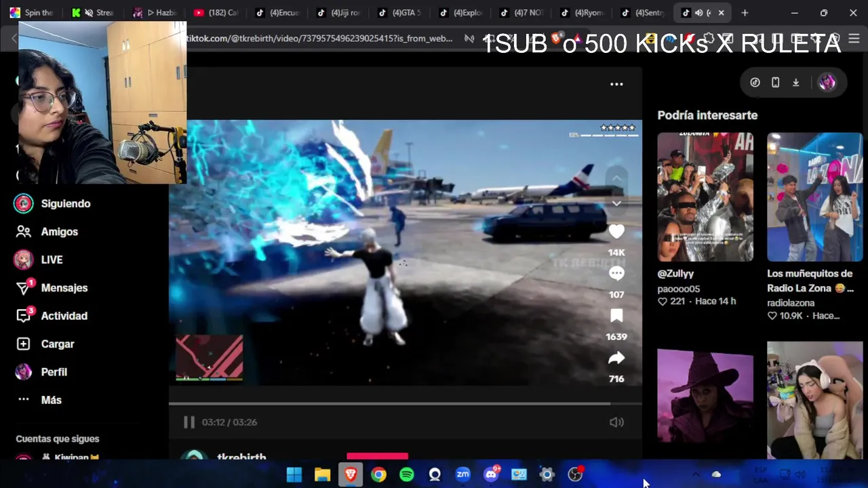Seek along the video progress bar
868x488 pixels.
point(405,404)
